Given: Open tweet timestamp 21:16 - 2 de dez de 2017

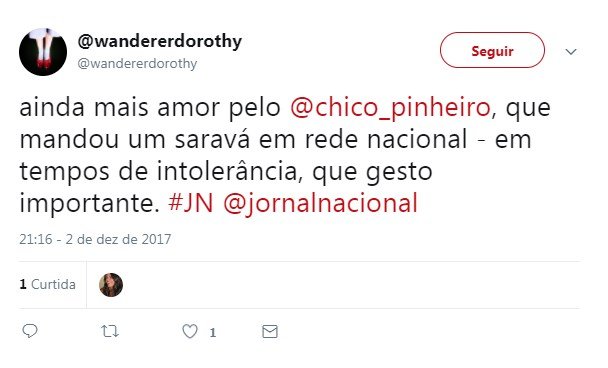Looking at the screenshot, I should click(95, 239).
